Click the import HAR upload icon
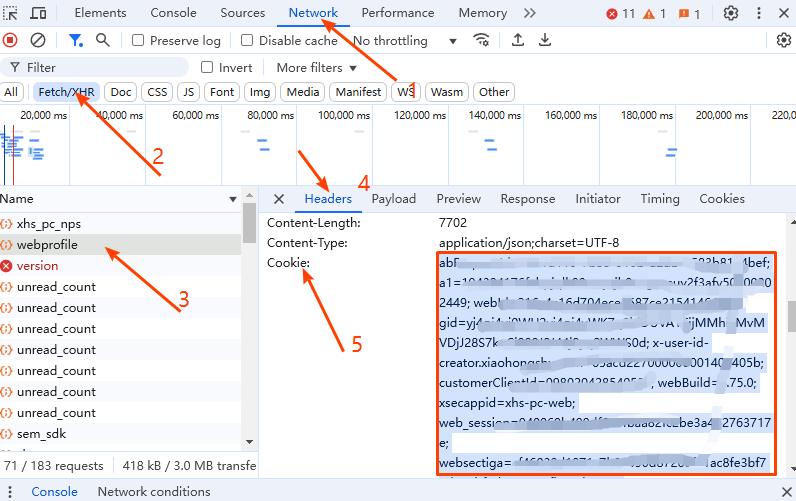This screenshot has width=796, height=501. click(x=518, y=40)
